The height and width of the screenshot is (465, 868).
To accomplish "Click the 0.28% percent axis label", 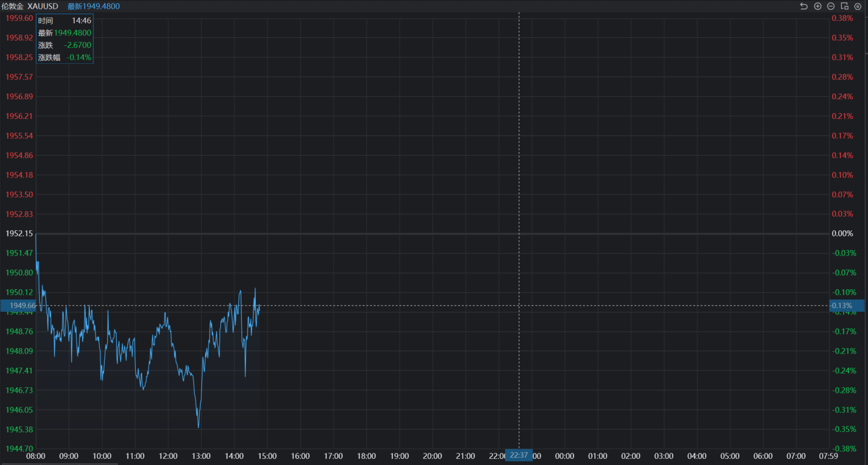I will [x=842, y=77].
